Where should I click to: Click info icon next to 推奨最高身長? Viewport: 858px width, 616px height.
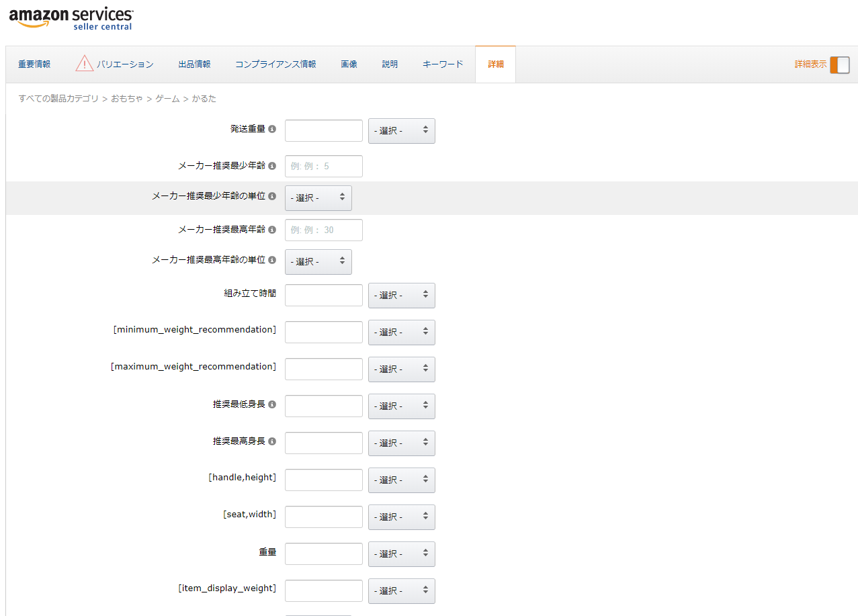click(x=272, y=442)
